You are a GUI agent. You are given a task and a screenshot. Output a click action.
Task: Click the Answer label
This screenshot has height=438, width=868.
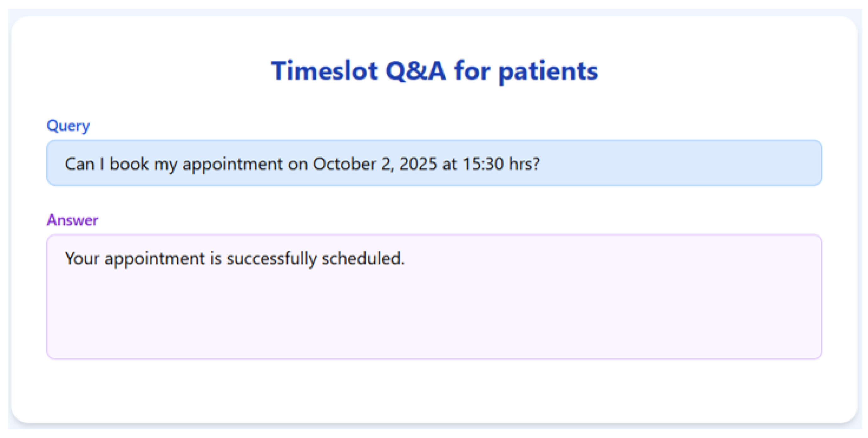coord(72,220)
